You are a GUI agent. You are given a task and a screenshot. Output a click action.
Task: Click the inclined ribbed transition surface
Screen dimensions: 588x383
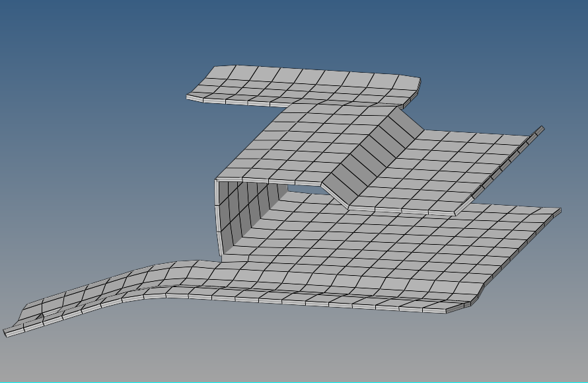click(370, 152)
